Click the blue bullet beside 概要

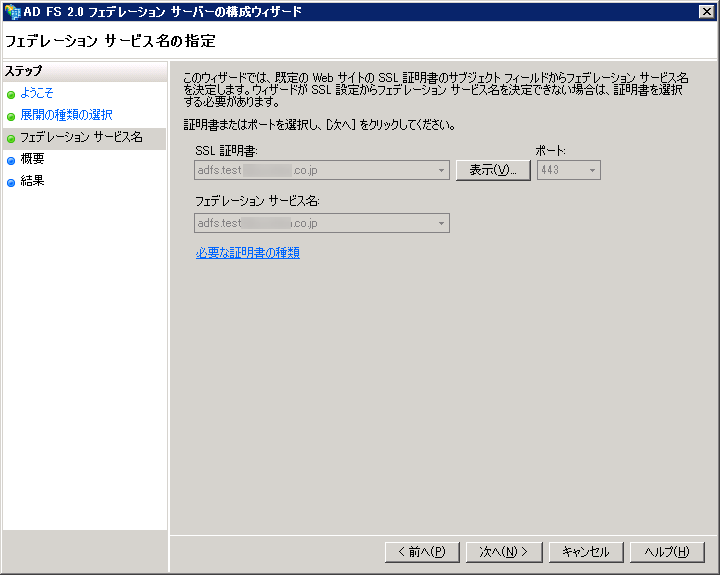[x=11, y=161]
